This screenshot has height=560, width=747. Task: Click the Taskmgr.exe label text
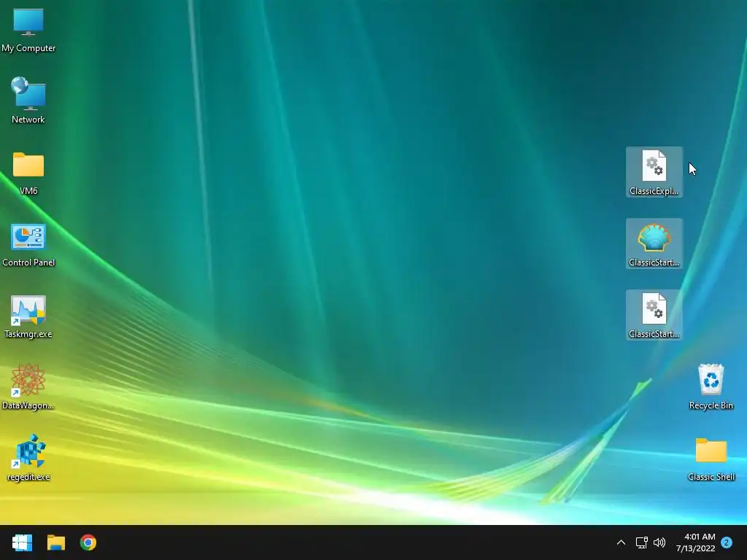coord(28,334)
